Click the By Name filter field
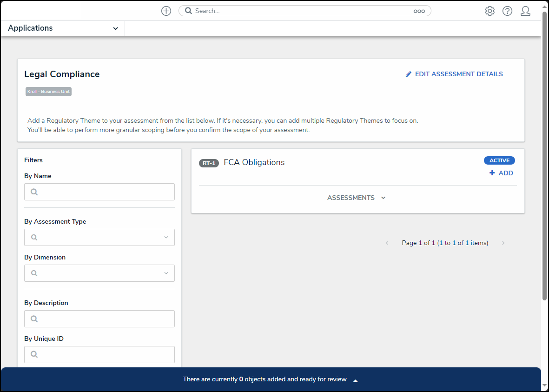 coord(99,192)
